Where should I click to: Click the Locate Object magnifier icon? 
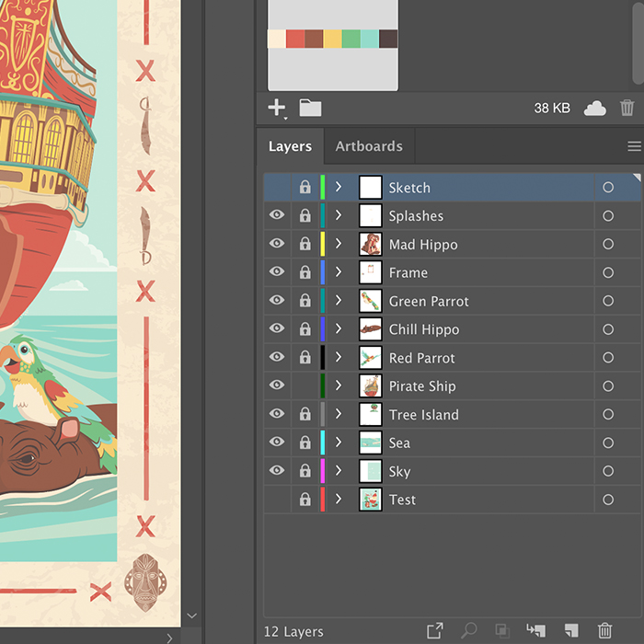[469, 630]
